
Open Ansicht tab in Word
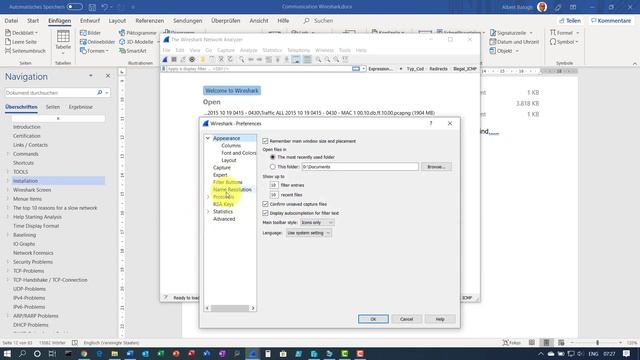click(259, 20)
